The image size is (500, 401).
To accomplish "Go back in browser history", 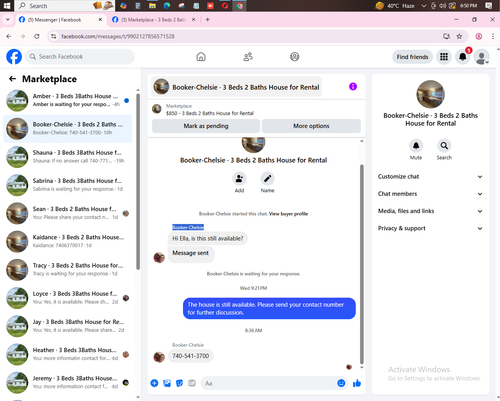I will coord(9,36).
